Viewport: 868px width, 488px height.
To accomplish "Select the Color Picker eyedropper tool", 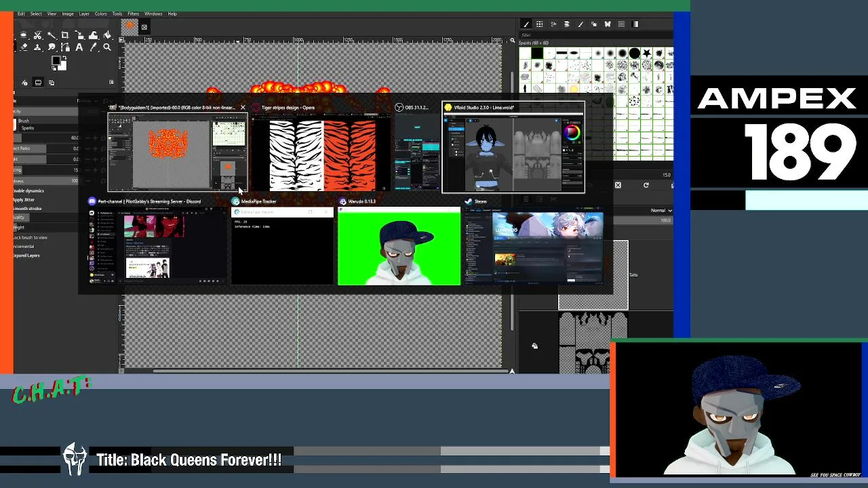I will [93, 47].
